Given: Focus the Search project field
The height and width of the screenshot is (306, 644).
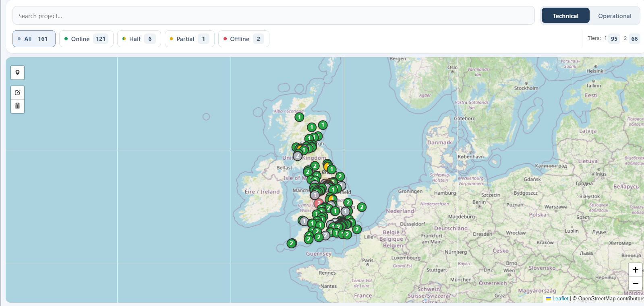Looking at the screenshot, I should tap(273, 16).
